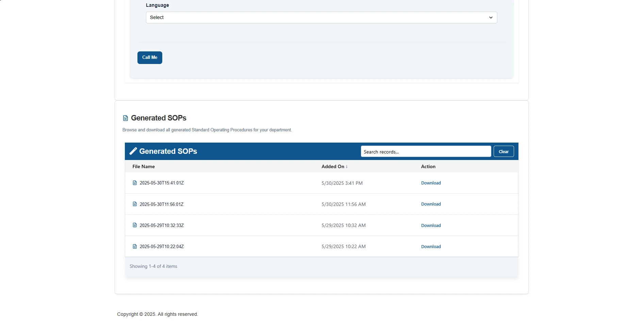The width and height of the screenshot is (644, 324).
Task: Download the 2025-05-30T15:41:01Z SOP
Action: click(431, 183)
